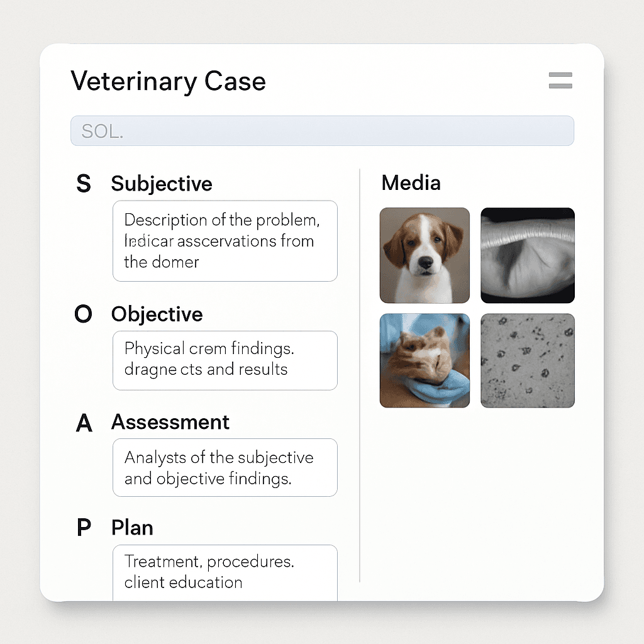
Task: Select the Subjective section heading
Action: tap(161, 184)
